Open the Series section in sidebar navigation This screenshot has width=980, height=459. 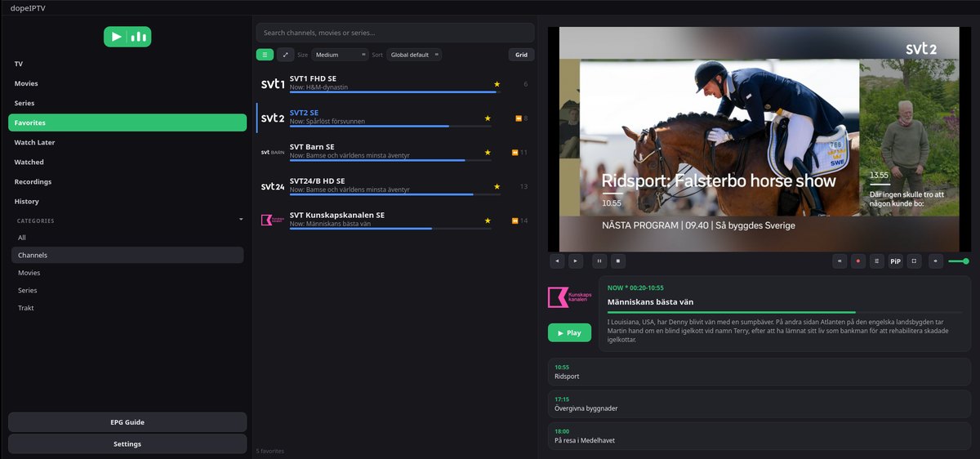coord(127,103)
